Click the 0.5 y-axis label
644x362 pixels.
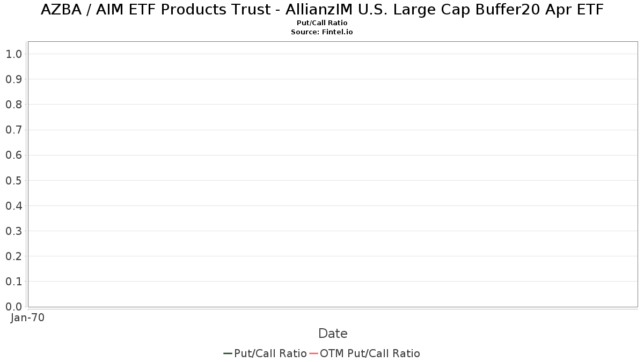coord(13,181)
